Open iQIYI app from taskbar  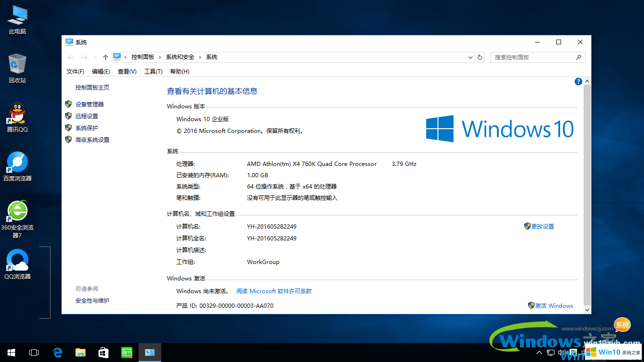click(x=126, y=352)
